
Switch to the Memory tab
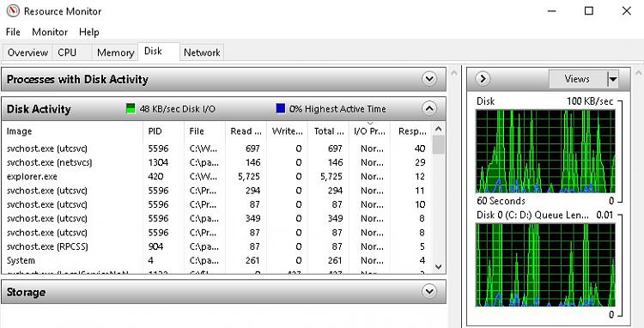tap(115, 52)
